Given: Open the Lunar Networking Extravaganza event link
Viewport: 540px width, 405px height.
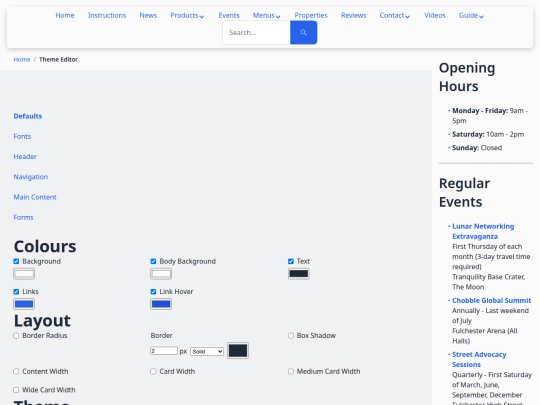Looking at the screenshot, I should tap(483, 231).
